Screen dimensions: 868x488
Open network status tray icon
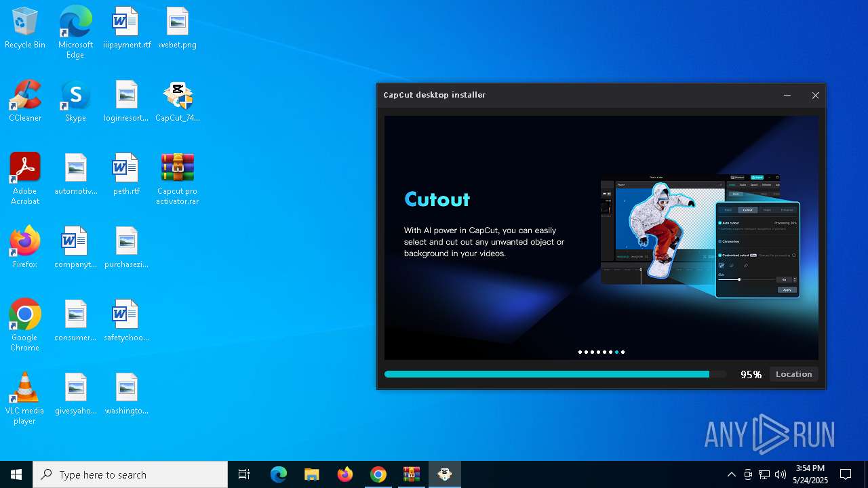pyautogui.click(x=764, y=474)
